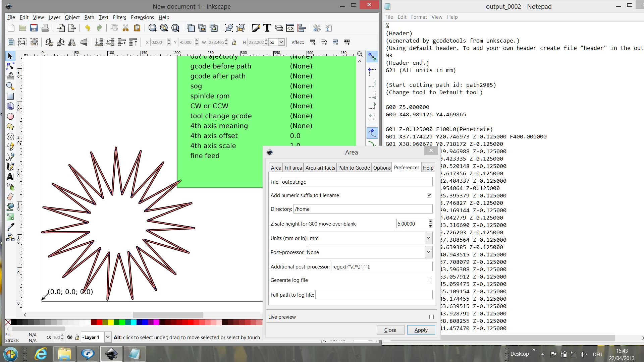
Task: Toggle Add numeric suffix to filename checkbox
Action: tap(429, 195)
